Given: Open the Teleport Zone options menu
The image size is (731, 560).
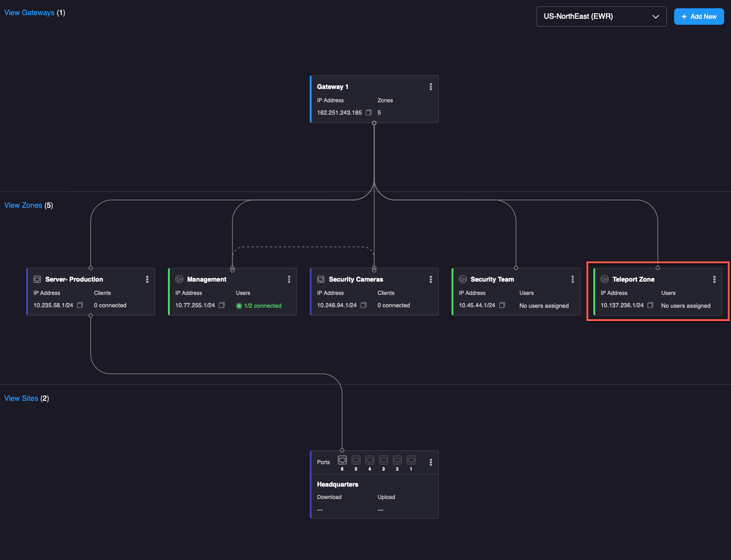Looking at the screenshot, I should coord(714,279).
